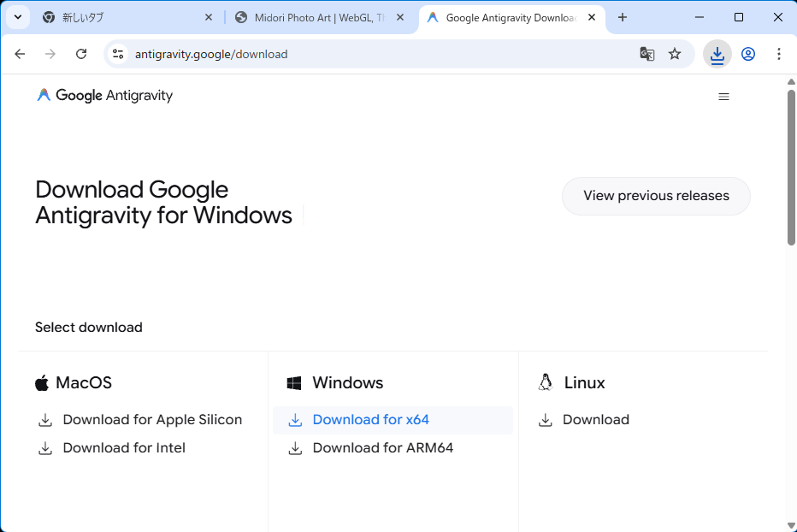
Task: Click the translate page icon
Action: point(647,54)
